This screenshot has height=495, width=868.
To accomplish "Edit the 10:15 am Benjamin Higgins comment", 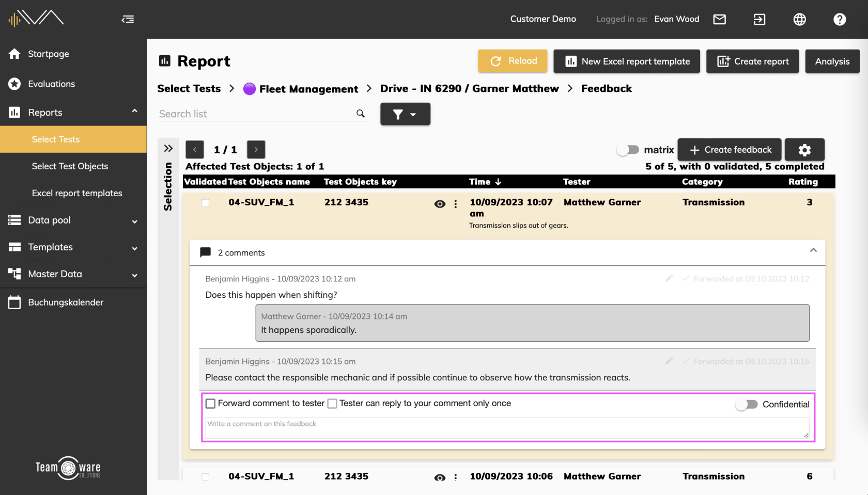I will pyautogui.click(x=669, y=361).
